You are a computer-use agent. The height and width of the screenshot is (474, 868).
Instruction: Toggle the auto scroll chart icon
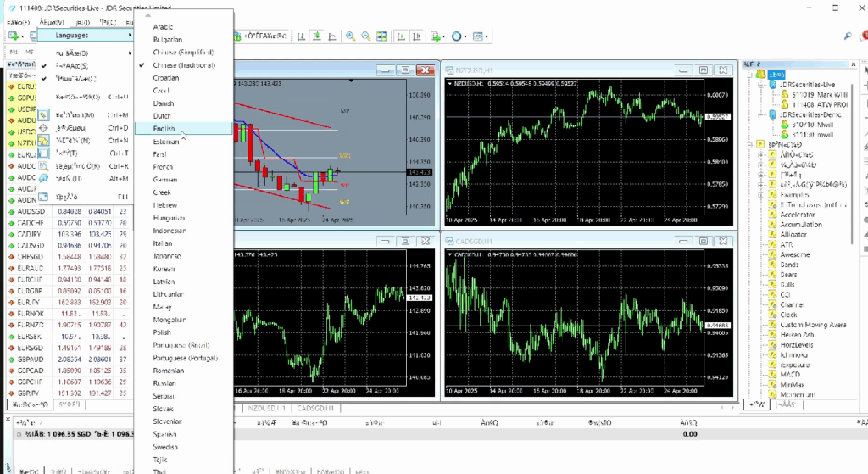[401, 36]
